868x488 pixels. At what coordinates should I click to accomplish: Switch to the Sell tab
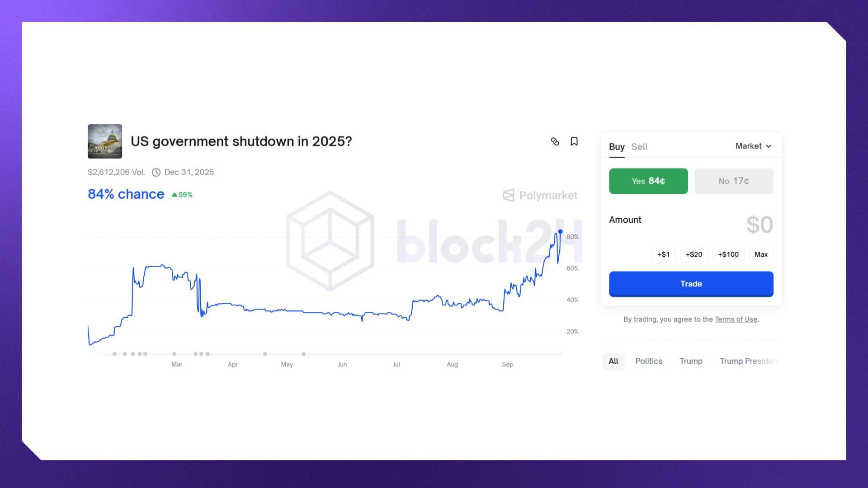point(639,147)
